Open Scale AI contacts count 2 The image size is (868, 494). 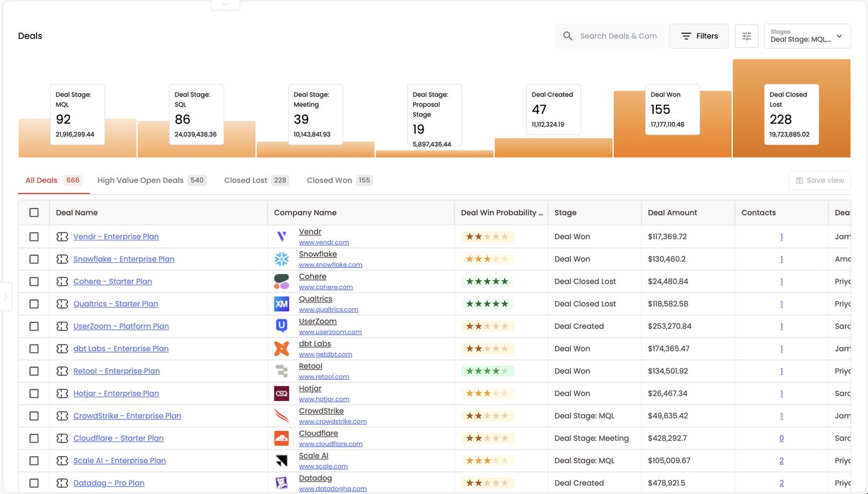[x=781, y=461]
